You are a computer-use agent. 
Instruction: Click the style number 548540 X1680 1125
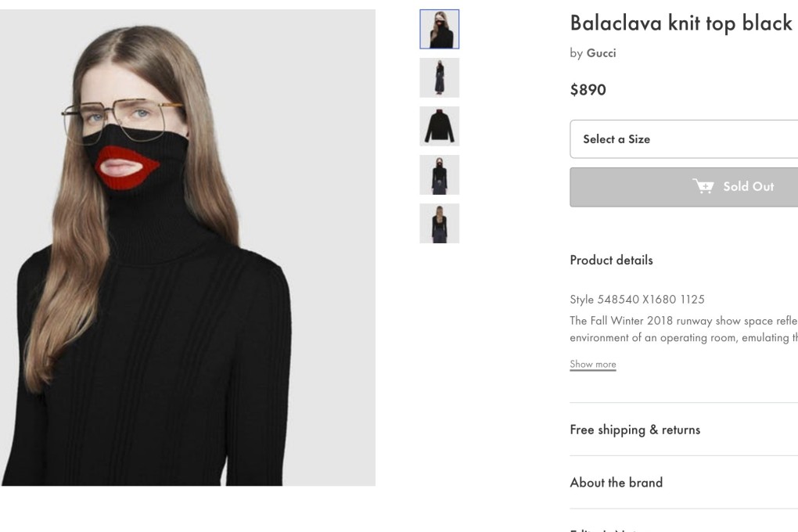pyautogui.click(x=637, y=299)
